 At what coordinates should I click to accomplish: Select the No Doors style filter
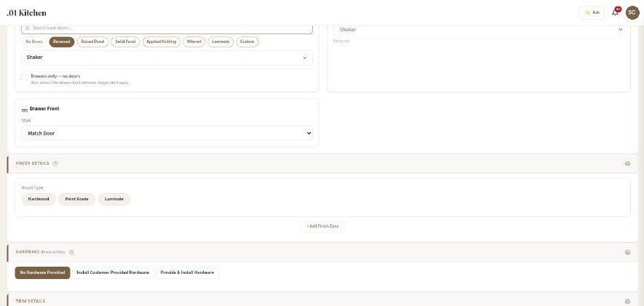click(34, 42)
